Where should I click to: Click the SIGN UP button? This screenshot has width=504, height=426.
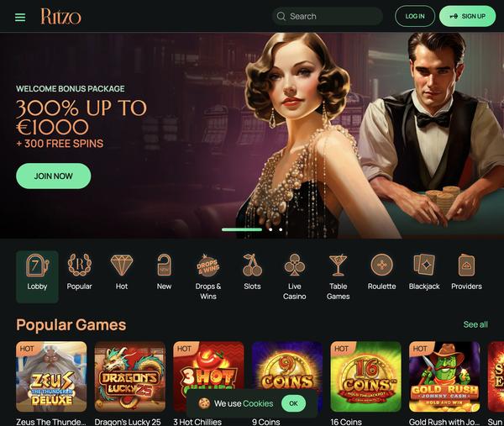click(467, 16)
